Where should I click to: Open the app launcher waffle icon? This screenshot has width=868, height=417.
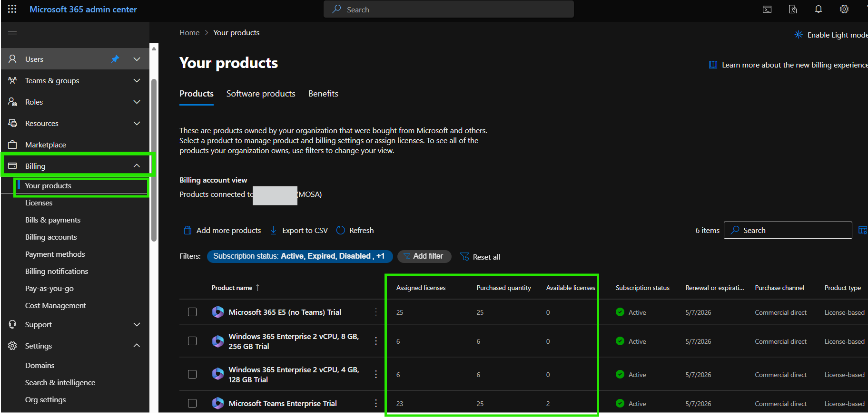[12, 9]
